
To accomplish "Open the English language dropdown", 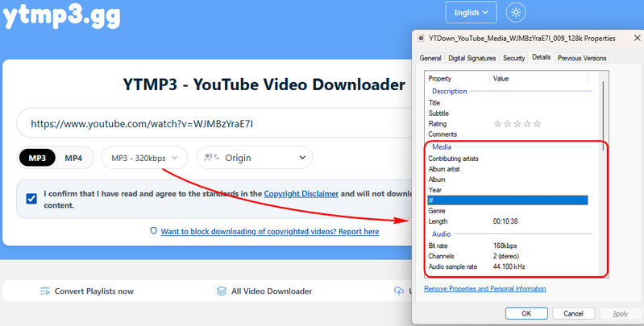I will [471, 13].
